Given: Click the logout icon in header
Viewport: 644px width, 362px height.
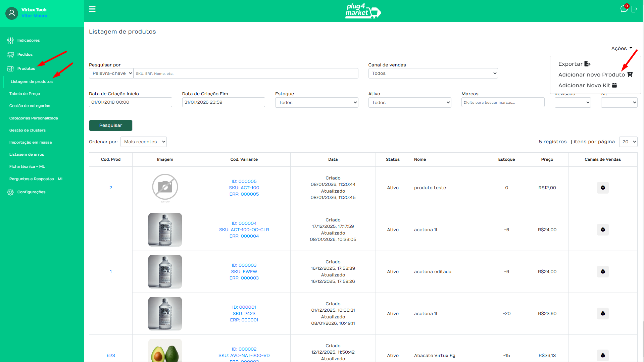Looking at the screenshot, I should coord(634,9).
